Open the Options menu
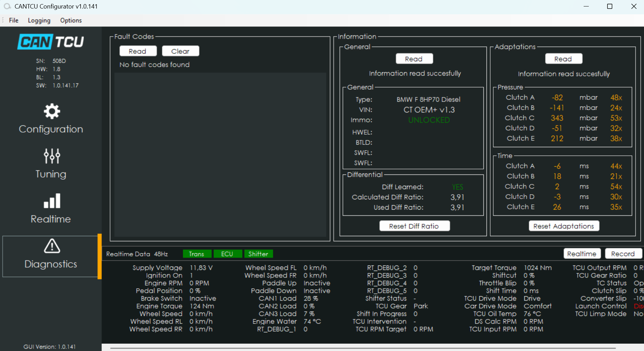 [x=71, y=20]
